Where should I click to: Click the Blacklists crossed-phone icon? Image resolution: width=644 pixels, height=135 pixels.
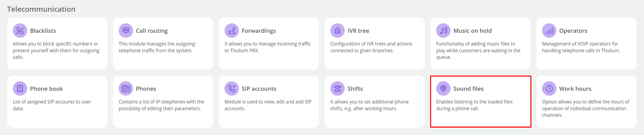coord(20,31)
